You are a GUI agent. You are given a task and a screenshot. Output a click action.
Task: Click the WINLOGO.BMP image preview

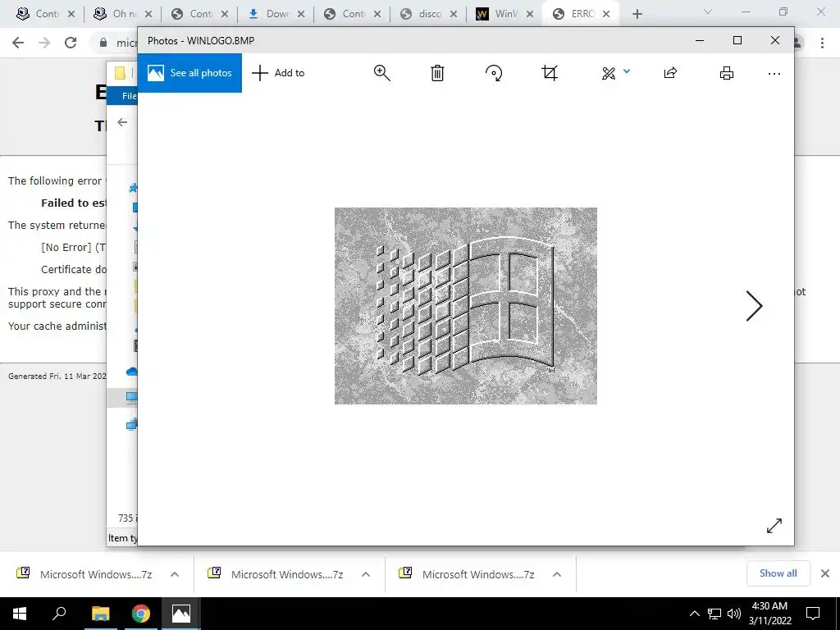(466, 306)
